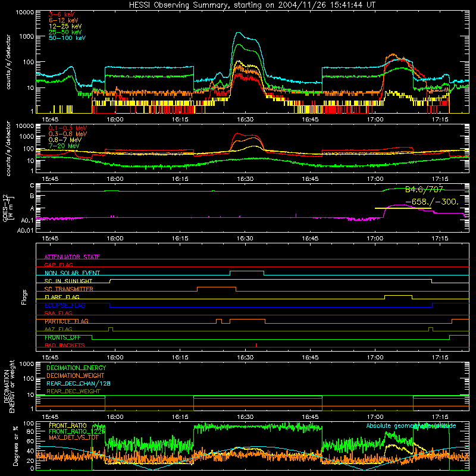Click the B4.6/707 flare annotation
Image resolution: width=476 pixels, height=476 pixels.
pos(424,190)
